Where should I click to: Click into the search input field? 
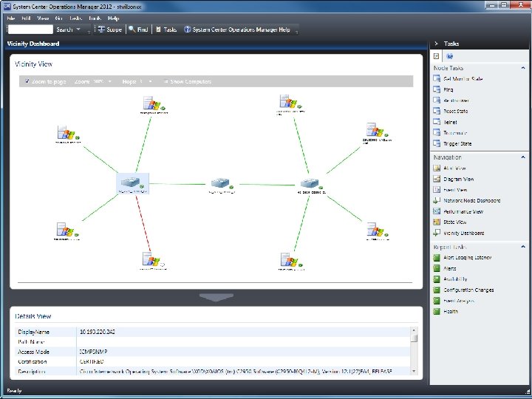pyautogui.click(x=30, y=30)
